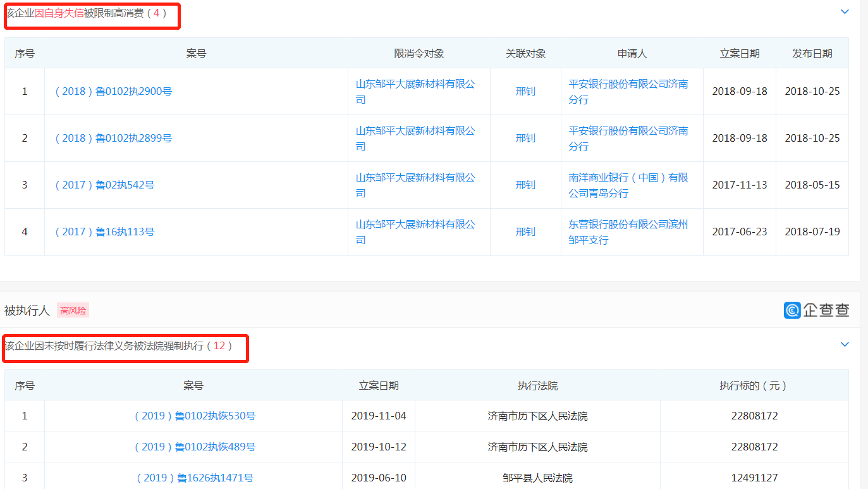The width and height of the screenshot is (868, 489).
Task: Click the Qichacha (企查查) logo
Action: coord(816,310)
